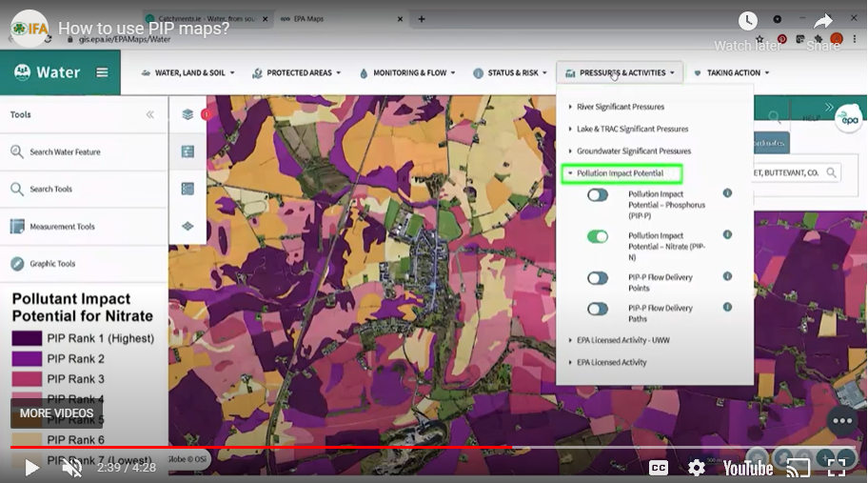
Task: Open the layers stack icon in map sidebar
Action: point(187,114)
